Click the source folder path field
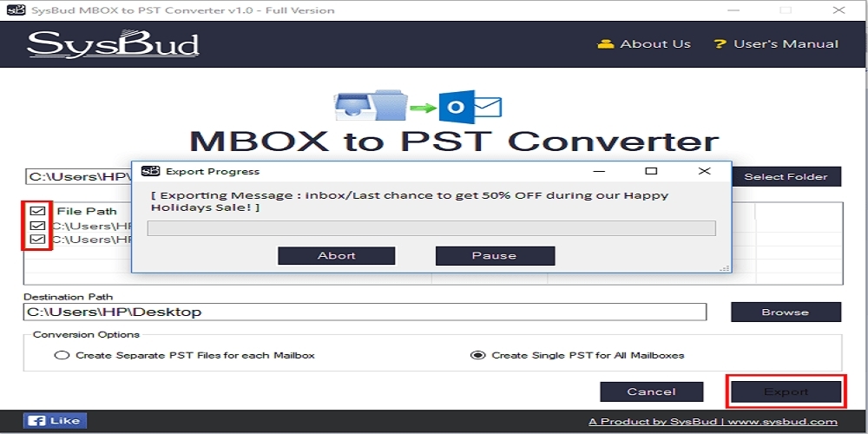Screen dimensions: 868x434 [x=78, y=176]
